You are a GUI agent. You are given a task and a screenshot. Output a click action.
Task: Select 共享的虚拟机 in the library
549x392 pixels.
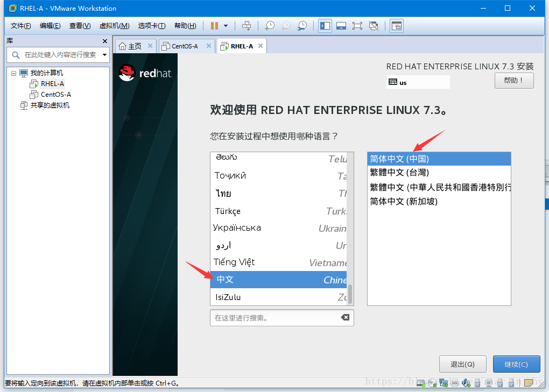click(50, 105)
